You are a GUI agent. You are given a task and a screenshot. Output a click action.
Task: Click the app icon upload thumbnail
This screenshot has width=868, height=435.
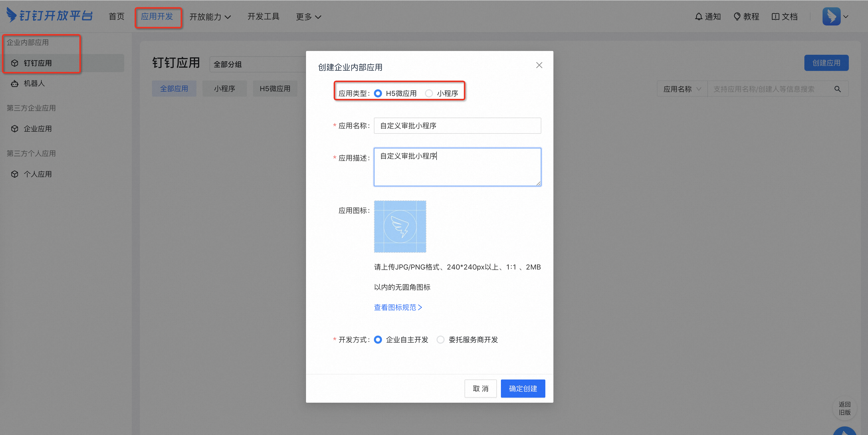pyautogui.click(x=400, y=227)
